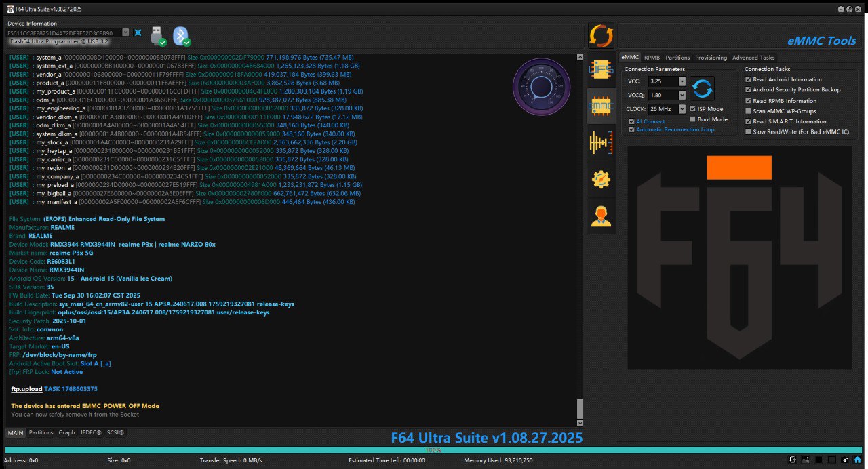Click the Flash64 Ultra Programmer USB 3.2 label
Viewport: 868px width, 469px height.
pos(58,41)
